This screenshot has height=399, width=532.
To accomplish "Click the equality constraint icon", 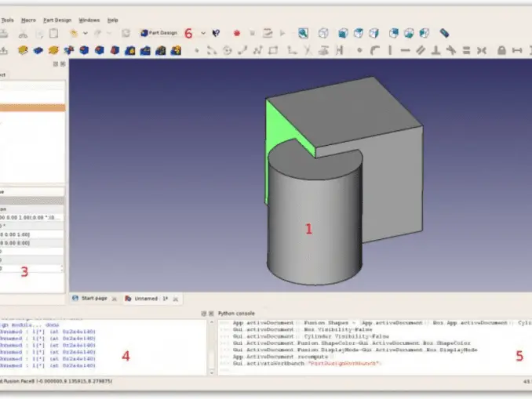I will 467,50.
